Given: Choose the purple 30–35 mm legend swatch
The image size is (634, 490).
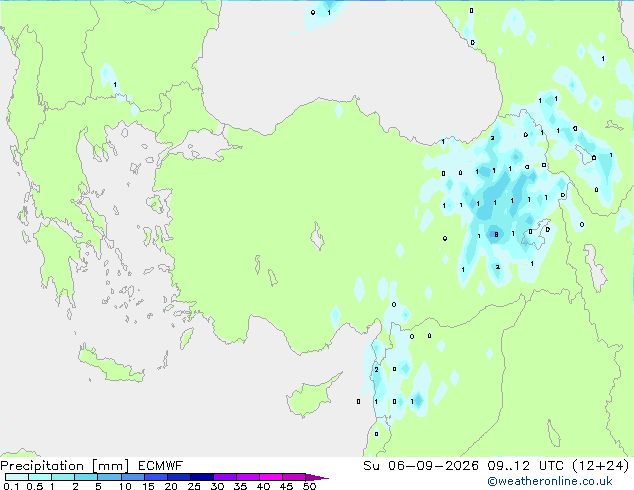Looking at the screenshot, I should (224, 477).
